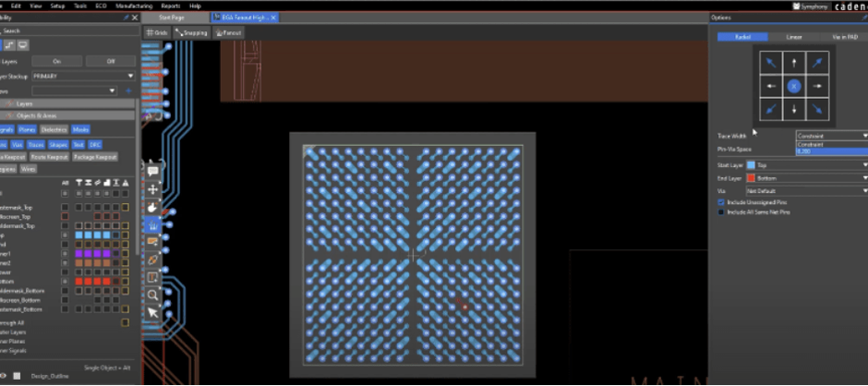The width and height of the screenshot is (868, 386).
Task: Open the Layer Stackup PRIMARY dropdown
Action: click(x=83, y=76)
